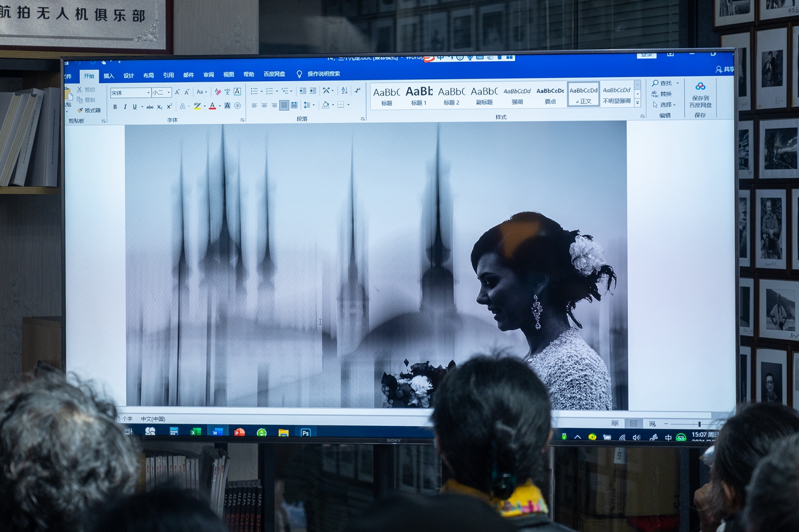Center align the paragraph
This screenshot has width=799, height=532.
[264, 105]
